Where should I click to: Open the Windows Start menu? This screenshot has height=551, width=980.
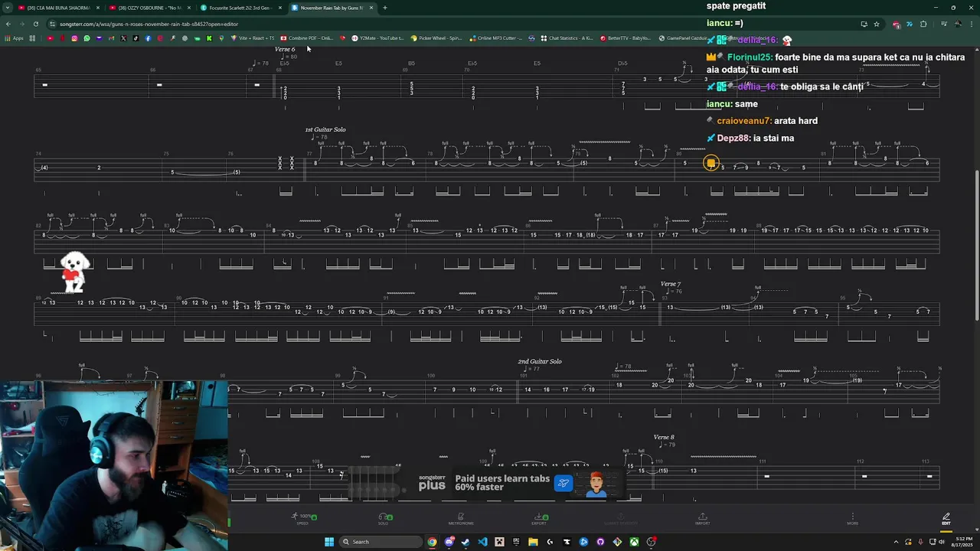pyautogui.click(x=329, y=542)
